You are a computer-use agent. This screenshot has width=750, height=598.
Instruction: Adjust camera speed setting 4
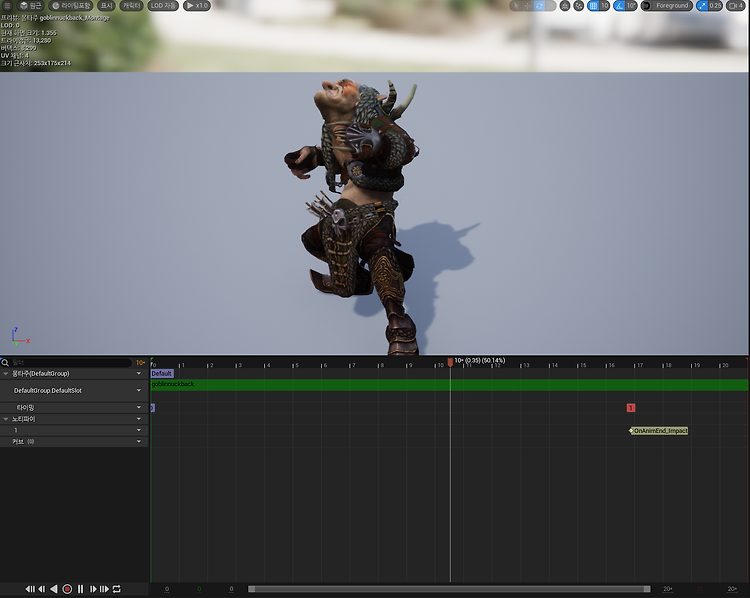tap(736, 6)
